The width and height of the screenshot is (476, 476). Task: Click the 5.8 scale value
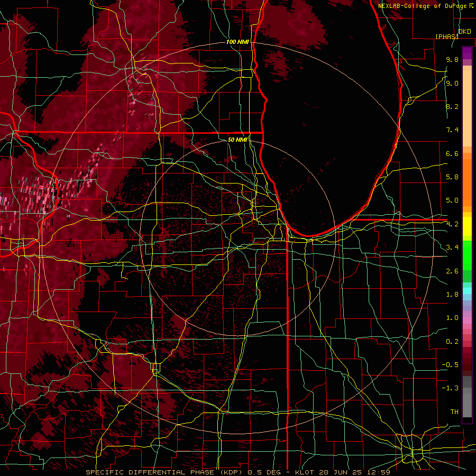(452, 177)
